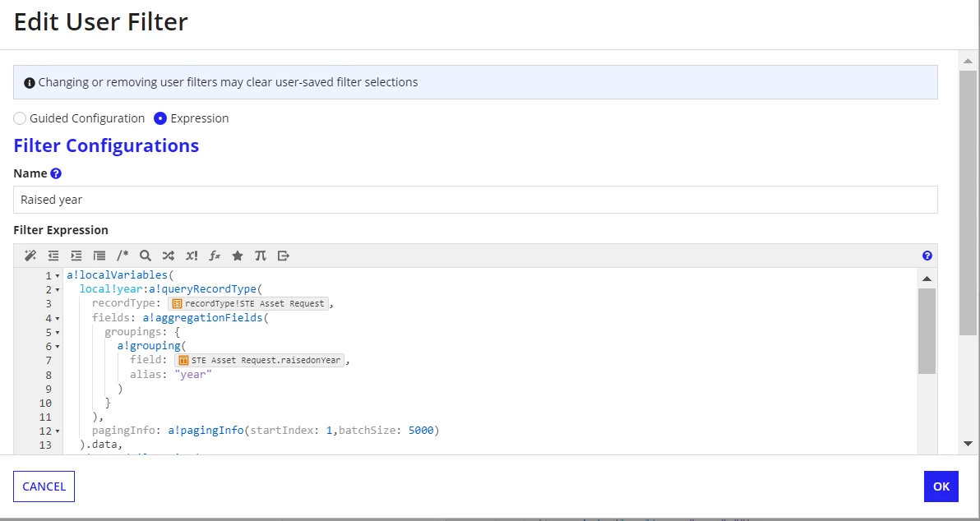Click a!queryRecordType text on line 2

point(202,289)
